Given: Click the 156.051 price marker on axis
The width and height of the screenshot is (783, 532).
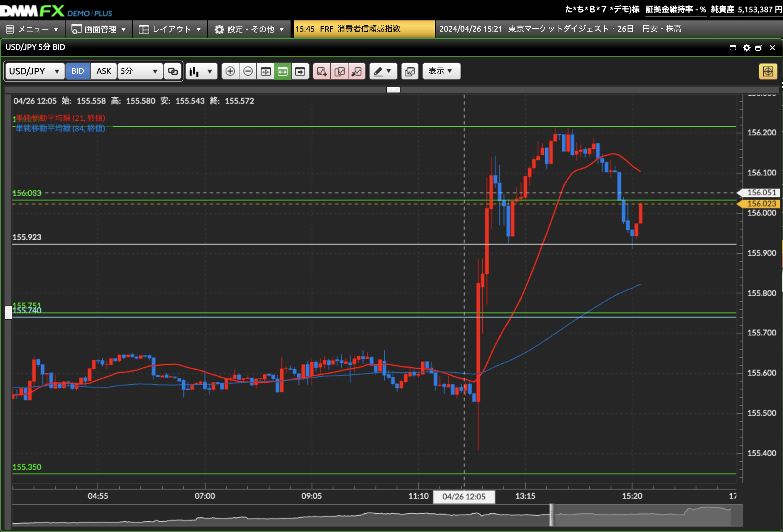Looking at the screenshot, I should (x=758, y=193).
